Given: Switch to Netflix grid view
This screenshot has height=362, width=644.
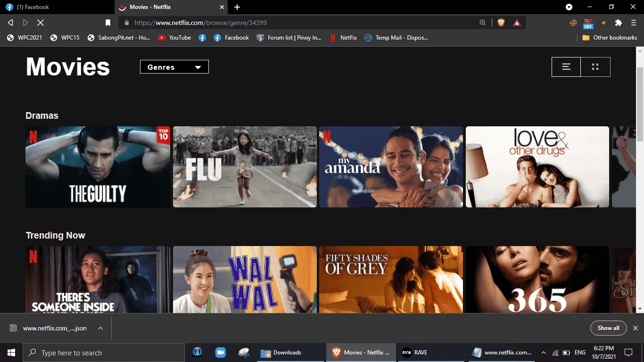Looking at the screenshot, I should pyautogui.click(x=595, y=67).
